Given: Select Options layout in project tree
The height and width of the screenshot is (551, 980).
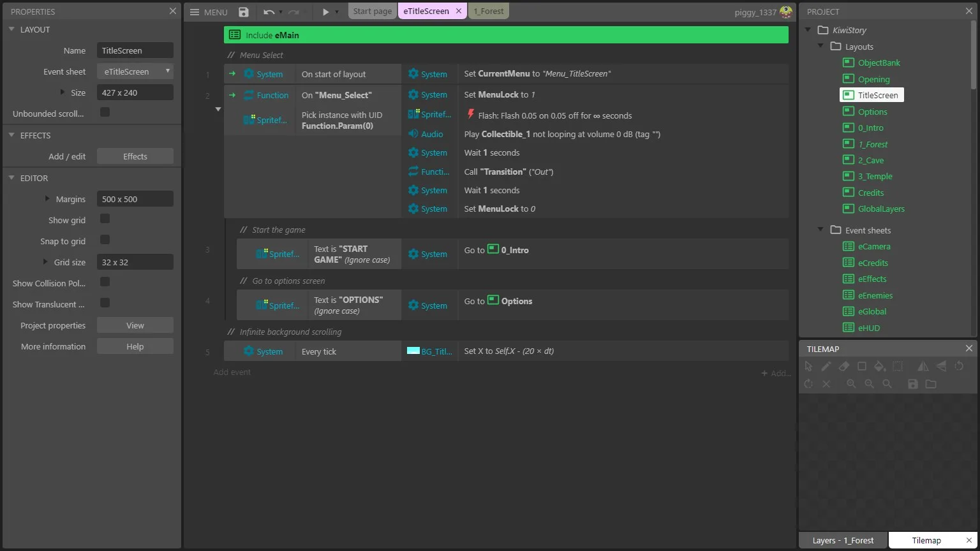Looking at the screenshot, I should pos(872,112).
